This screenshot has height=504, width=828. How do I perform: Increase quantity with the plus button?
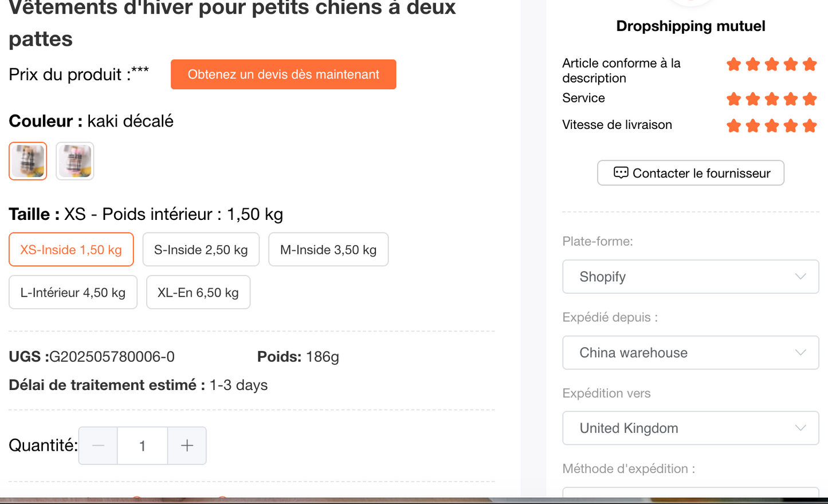(x=187, y=446)
